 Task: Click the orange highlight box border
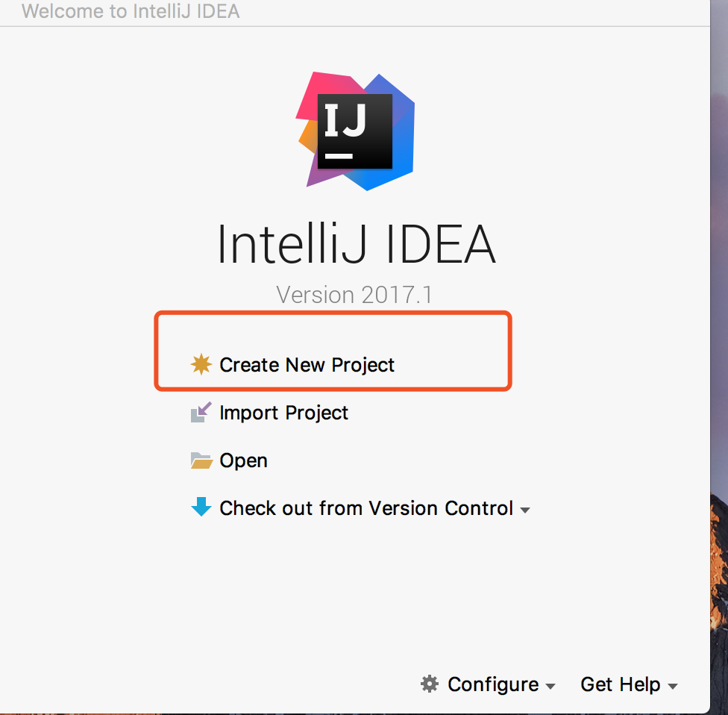coord(333,313)
